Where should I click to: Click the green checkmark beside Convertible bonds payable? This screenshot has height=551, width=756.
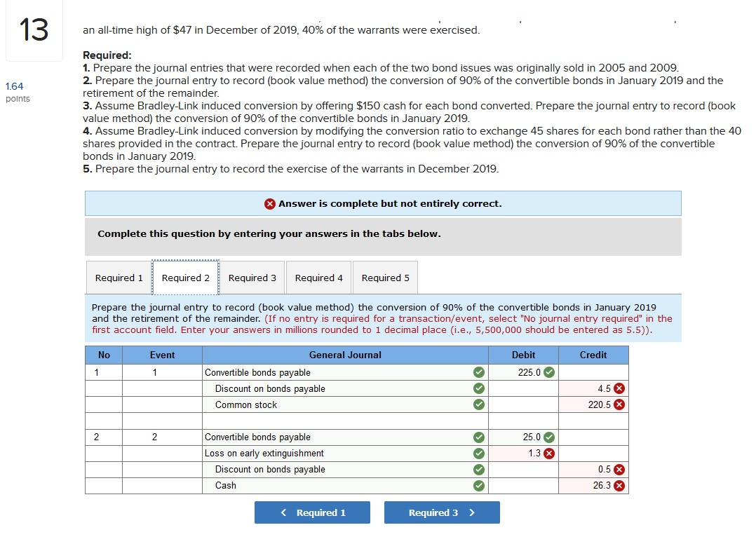pyautogui.click(x=479, y=372)
